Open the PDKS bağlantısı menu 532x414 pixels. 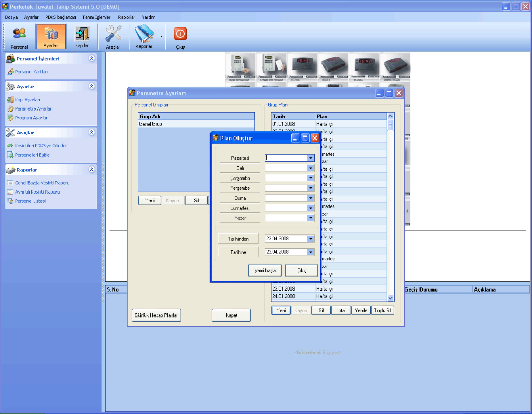coord(61,17)
